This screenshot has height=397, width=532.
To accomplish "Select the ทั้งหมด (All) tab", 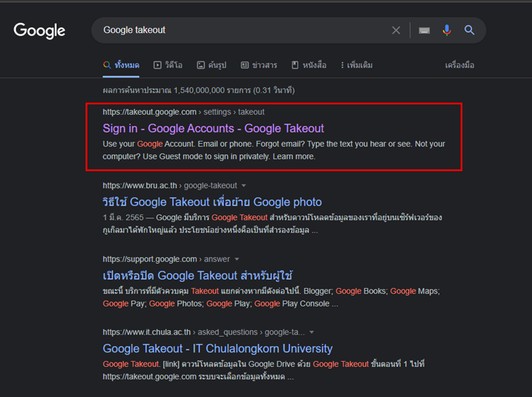I will click(121, 65).
